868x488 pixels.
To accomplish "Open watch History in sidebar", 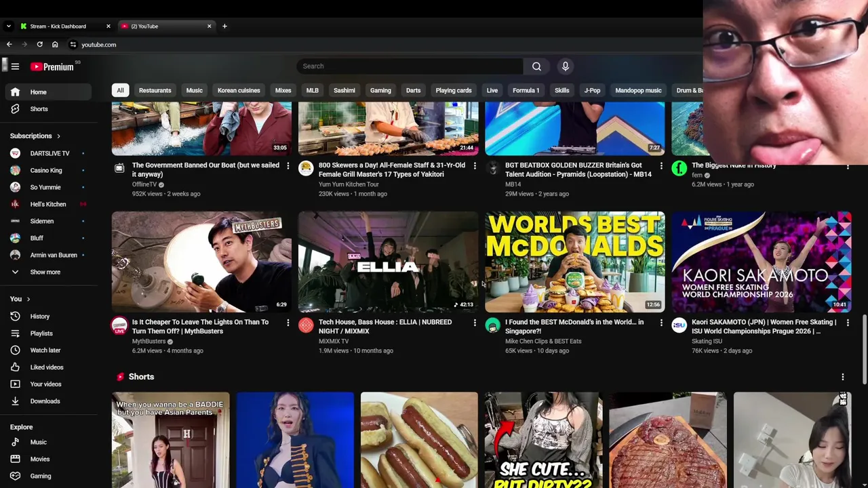I will [x=47, y=317].
